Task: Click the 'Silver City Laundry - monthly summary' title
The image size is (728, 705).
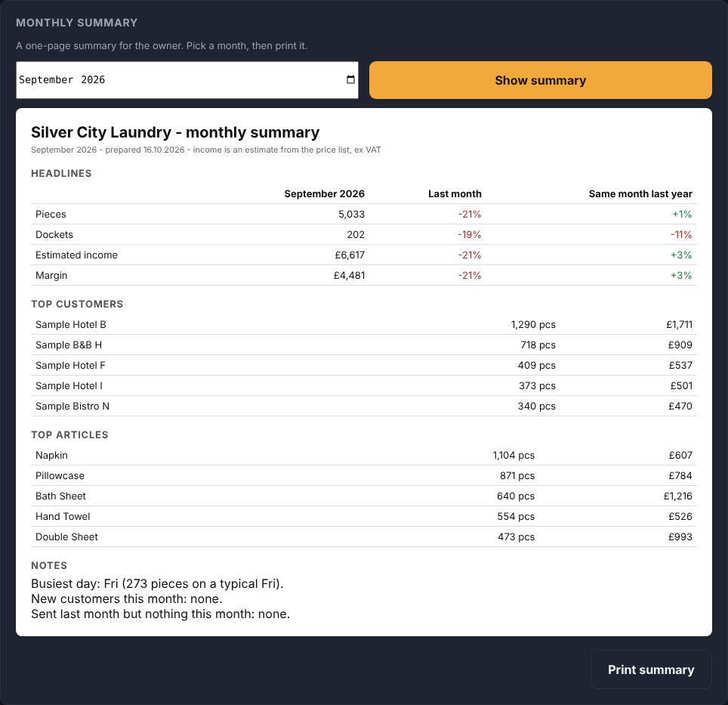Action: [175, 132]
